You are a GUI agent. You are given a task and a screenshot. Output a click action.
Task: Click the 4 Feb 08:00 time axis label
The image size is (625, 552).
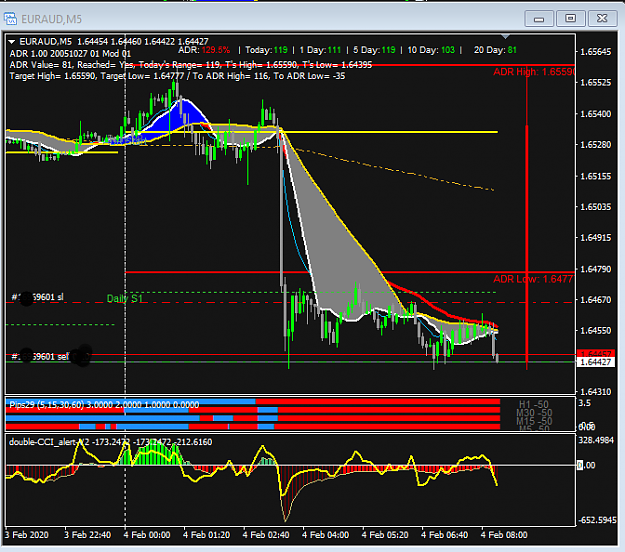[x=504, y=535]
